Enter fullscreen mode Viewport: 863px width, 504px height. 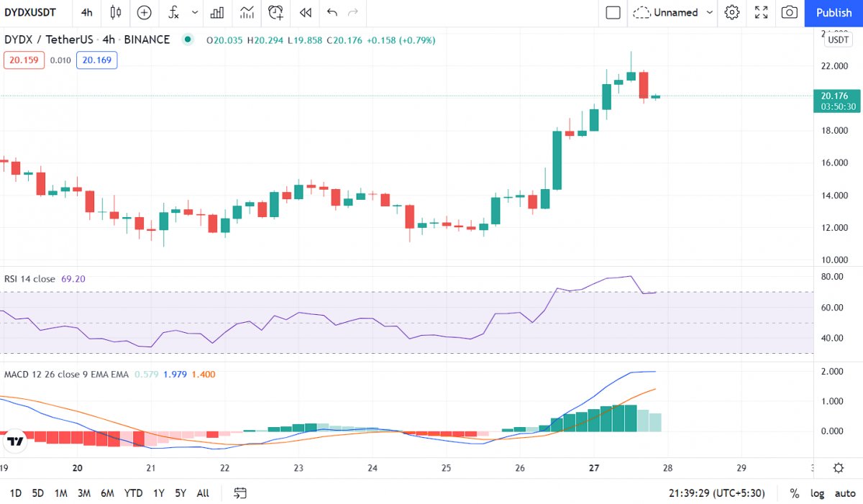(761, 12)
